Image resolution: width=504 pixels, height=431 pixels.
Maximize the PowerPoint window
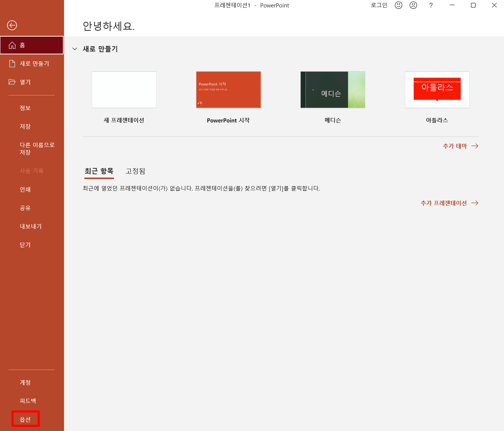click(x=473, y=5)
